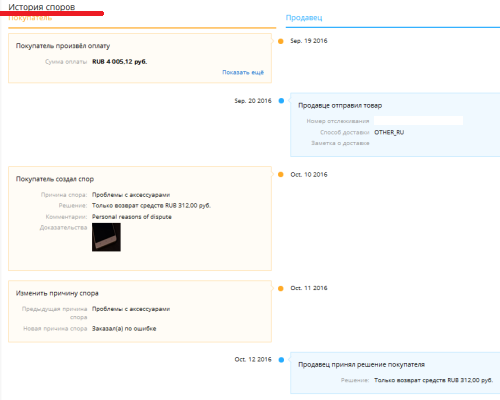
Task: Switch to the "Покупатель" column tab
Action: [30, 18]
